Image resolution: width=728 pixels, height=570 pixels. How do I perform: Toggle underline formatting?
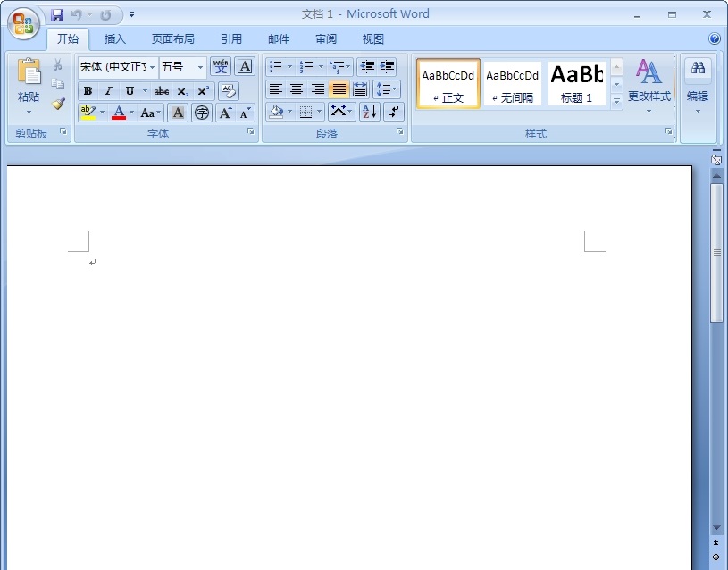130,91
